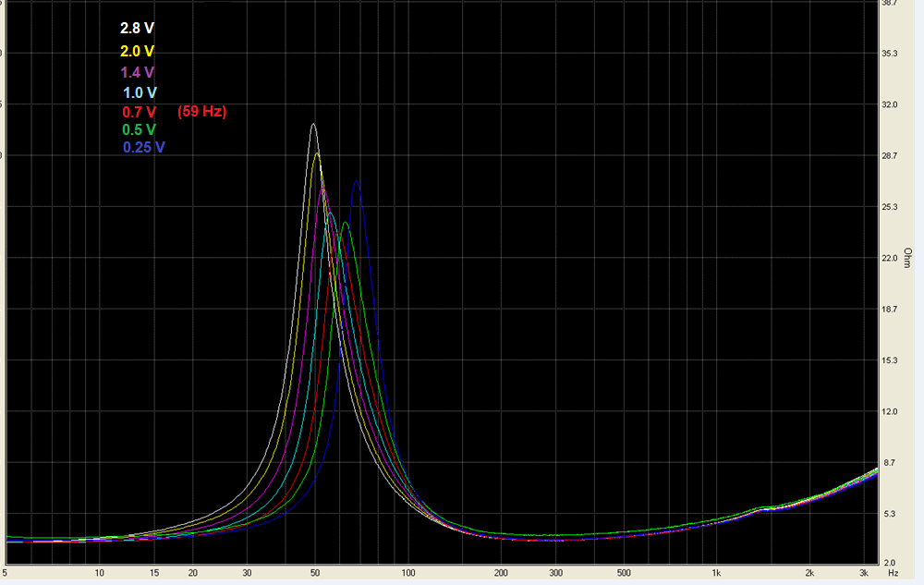Screen dimensions: 924x585
Task: Click the 3k label on the frequency axis
Action: tap(864, 573)
